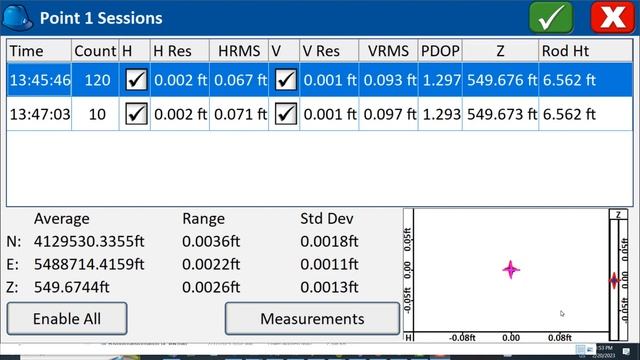The width and height of the screenshot is (640, 360).
Task: Click the E range value 0.0022ft
Action: (x=211, y=264)
